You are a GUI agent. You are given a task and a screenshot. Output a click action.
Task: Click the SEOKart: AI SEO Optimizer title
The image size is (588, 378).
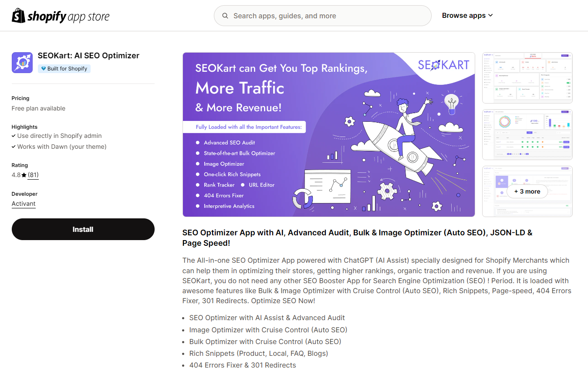(x=88, y=56)
